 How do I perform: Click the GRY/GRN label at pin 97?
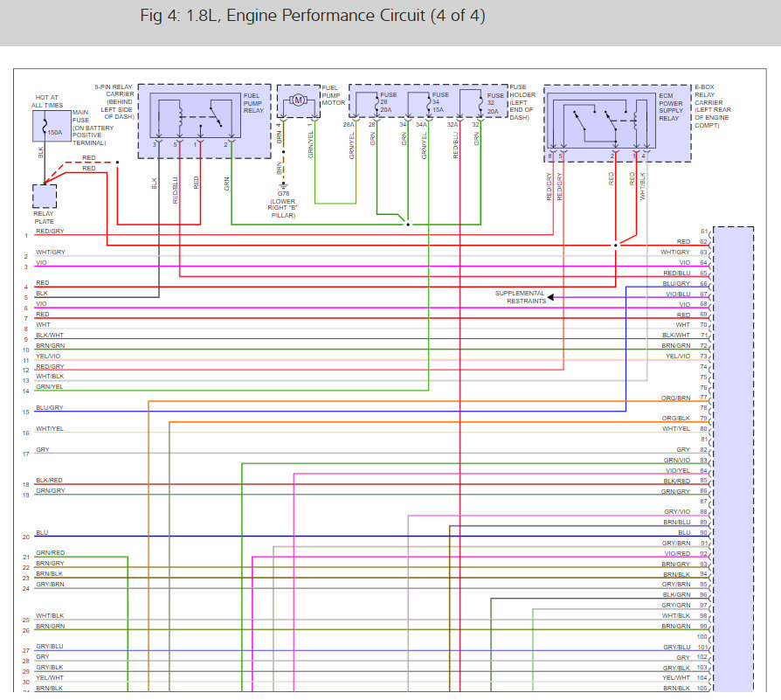(676, 606)
